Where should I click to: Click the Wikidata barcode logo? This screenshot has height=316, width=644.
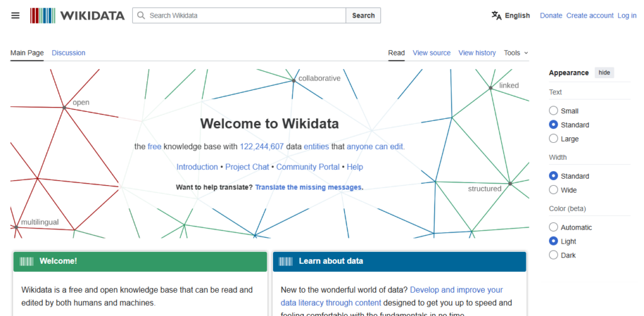[43, 16]
